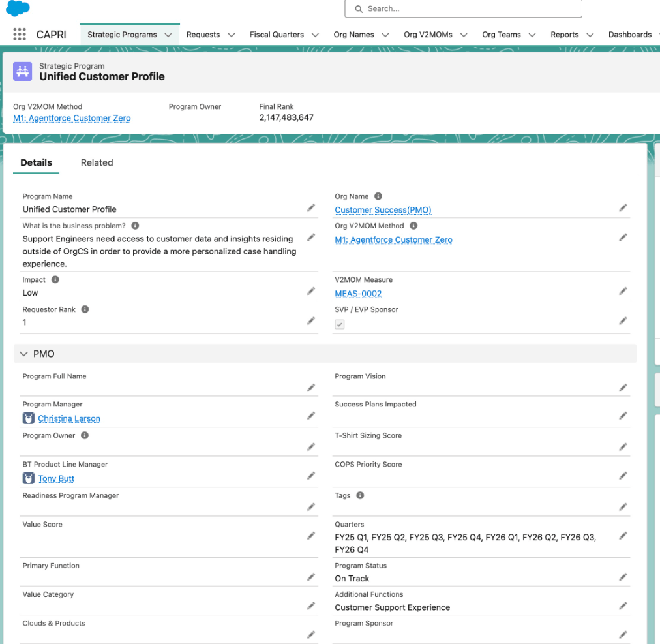Edit Primary Function pencil icon
Viewport: 660px width, 644px height.
pos(311,577)
